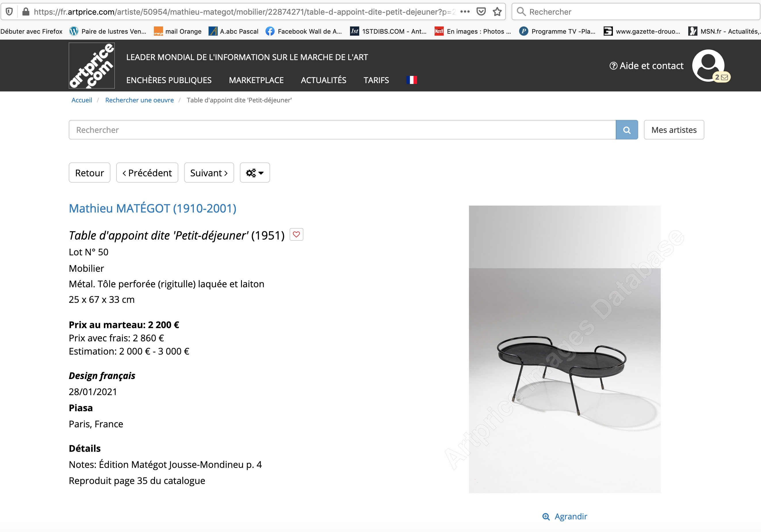Click the Artprice.com logo
Viewport: 761px width, 532px height.
click(x=92, y=66)
